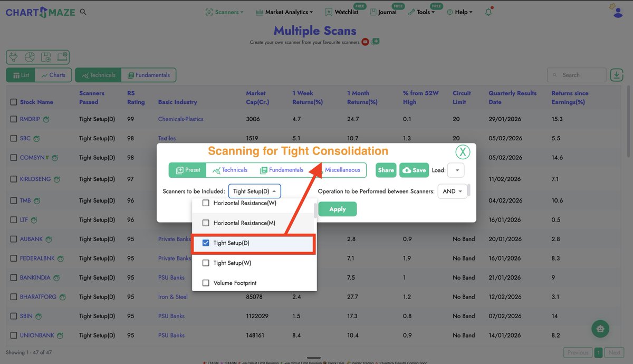The width and height of the screenshot is (633, 364).
Task: Uncheck the Tight Setup(D) scanner option
Action: pyautogui.click(x=206, y=243)
